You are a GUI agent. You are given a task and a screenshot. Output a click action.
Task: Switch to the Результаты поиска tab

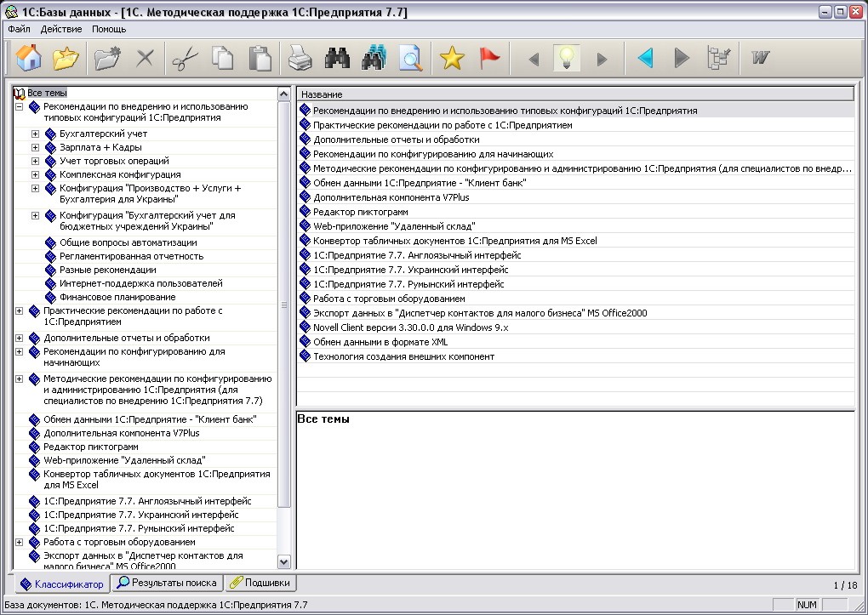(x=167, y=583)
